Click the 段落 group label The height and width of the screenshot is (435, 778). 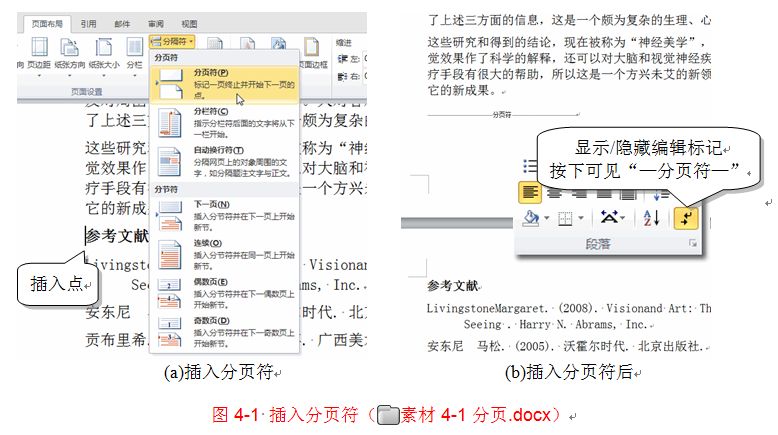[x=598, y=244]
